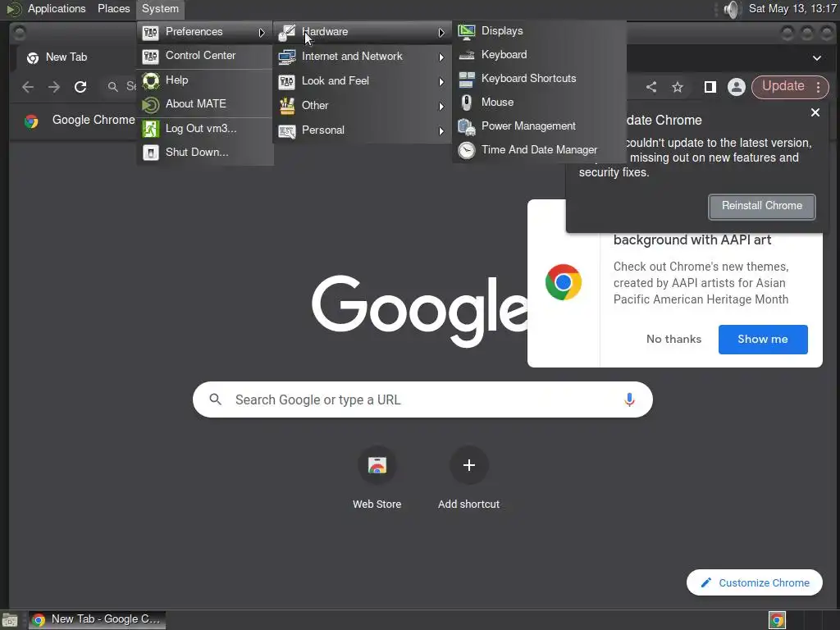Click Reinstall Chrome button
Viewport: 840px width, 630px height.
pyautogui.click(x=762, y=206)
